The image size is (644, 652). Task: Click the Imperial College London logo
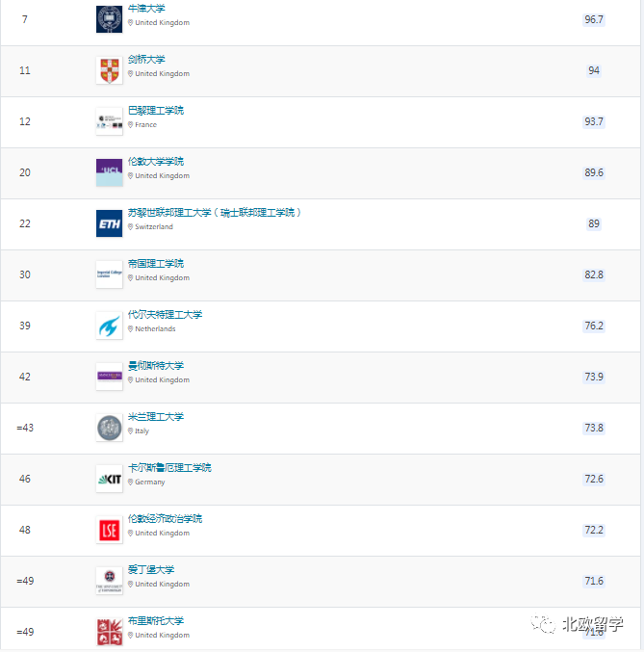pos(110,274)
